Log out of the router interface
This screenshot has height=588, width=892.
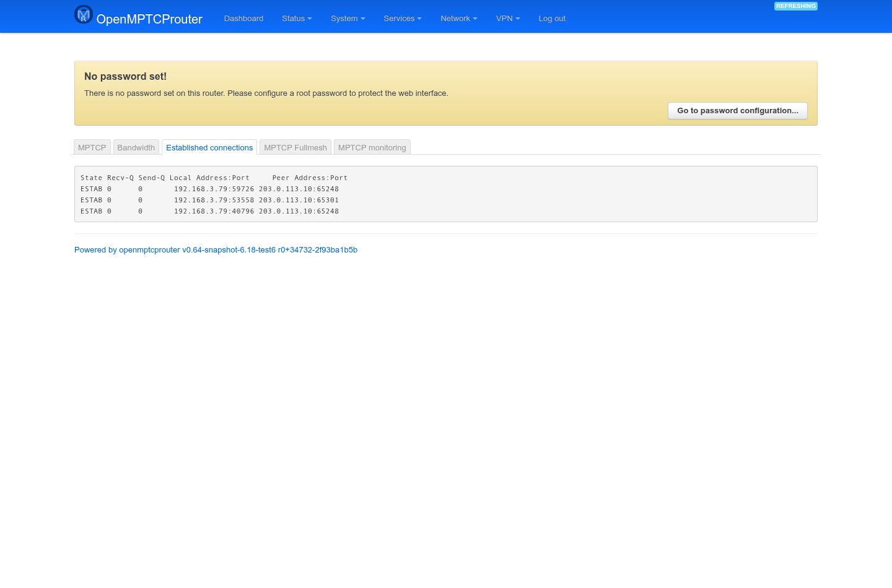(552, 19)
